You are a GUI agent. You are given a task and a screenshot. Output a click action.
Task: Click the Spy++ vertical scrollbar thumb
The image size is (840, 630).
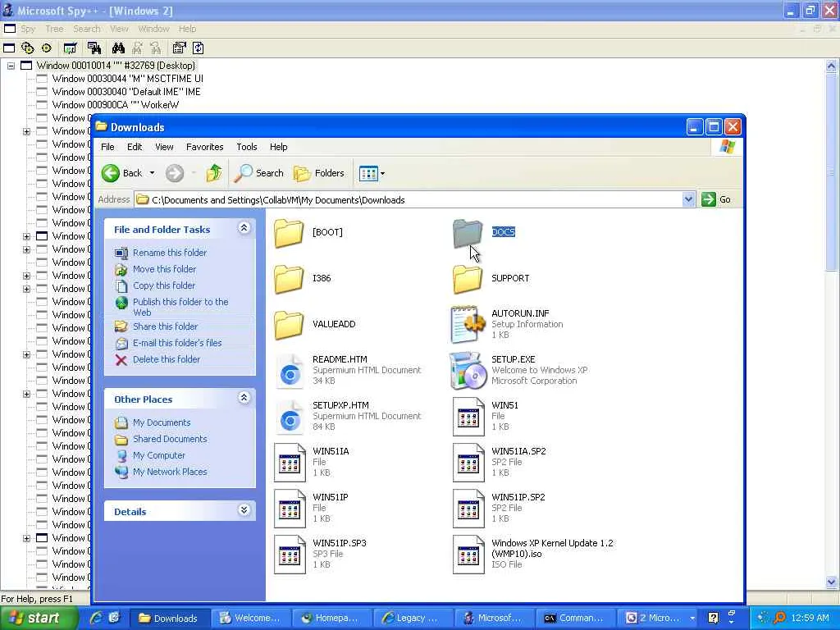831,172
